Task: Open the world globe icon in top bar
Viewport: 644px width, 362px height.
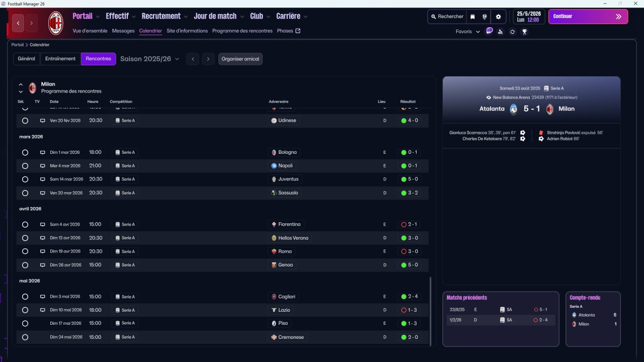Action: point(485,17)
